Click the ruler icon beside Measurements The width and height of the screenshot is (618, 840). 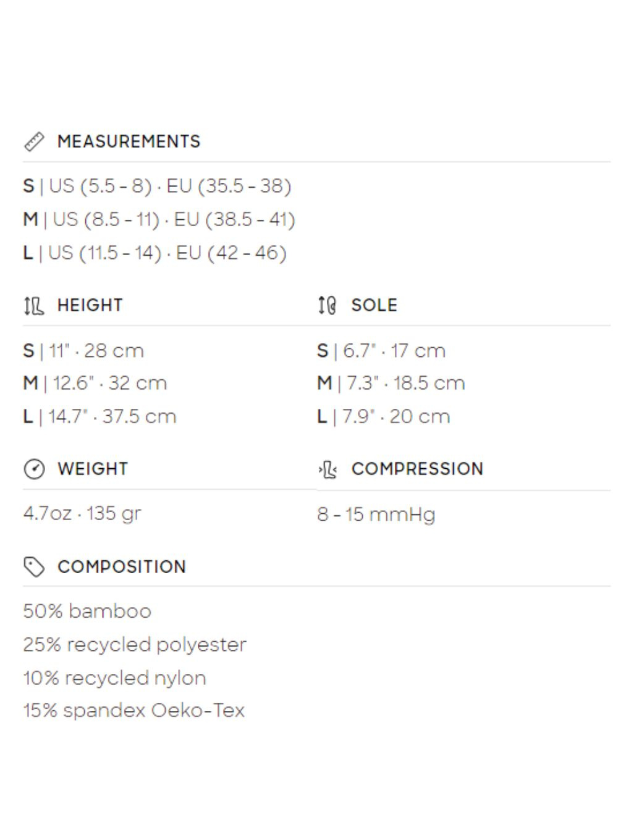(34, 141)
